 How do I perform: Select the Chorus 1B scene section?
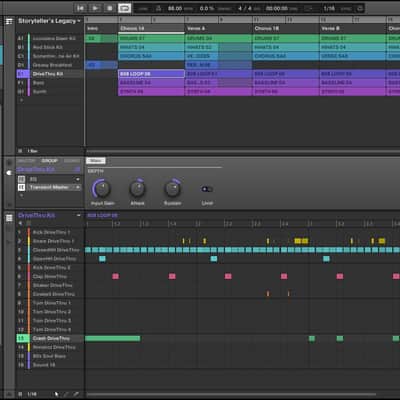click(286, 28)
